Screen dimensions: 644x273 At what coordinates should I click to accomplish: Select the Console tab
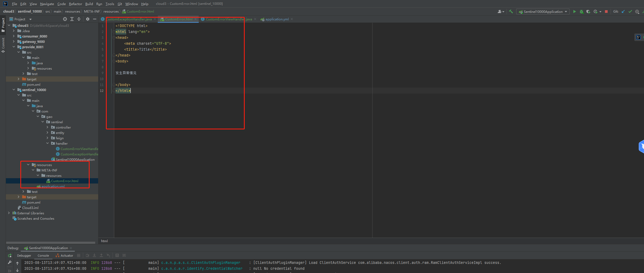pos(43,256)
